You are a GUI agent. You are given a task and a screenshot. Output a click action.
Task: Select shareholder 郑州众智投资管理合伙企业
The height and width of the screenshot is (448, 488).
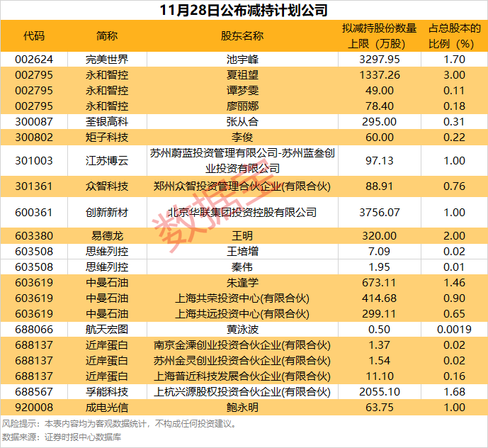(242, 186)
